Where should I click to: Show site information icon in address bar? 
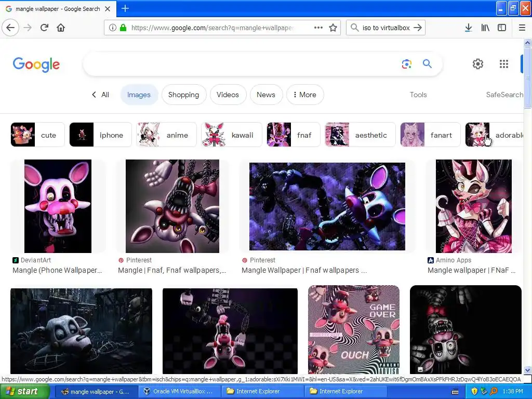(x=112, y=28)
